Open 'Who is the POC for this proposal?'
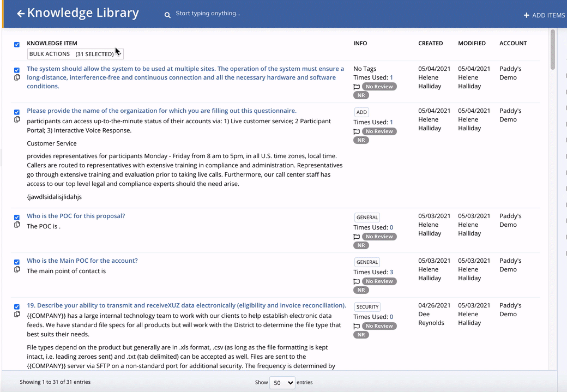The height and width of the screenshot is (392, 567). pyautogui.click(x=76, y=216)
